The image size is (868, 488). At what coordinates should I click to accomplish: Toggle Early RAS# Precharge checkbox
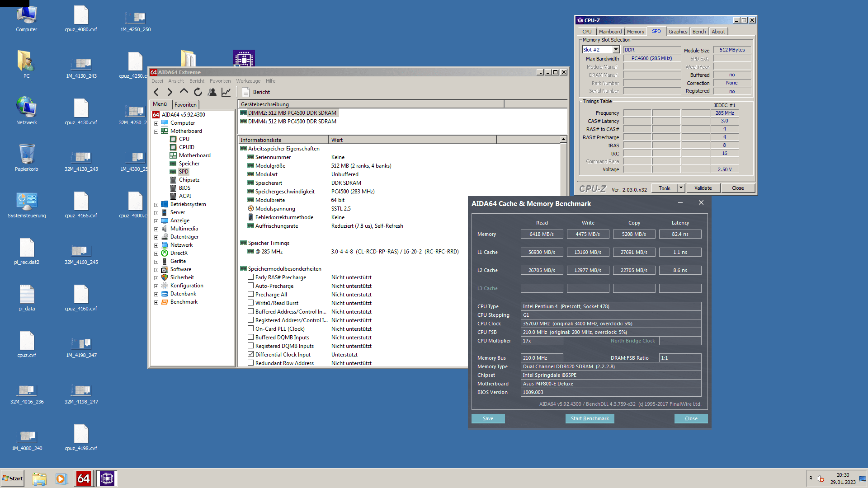tap(250, 277)
